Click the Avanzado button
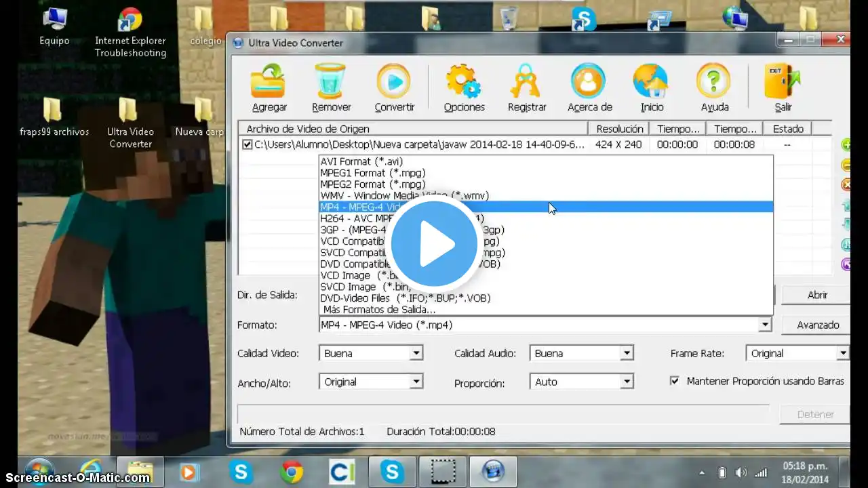The width and height of the screenshot is (868, 488). click(817, 325)
